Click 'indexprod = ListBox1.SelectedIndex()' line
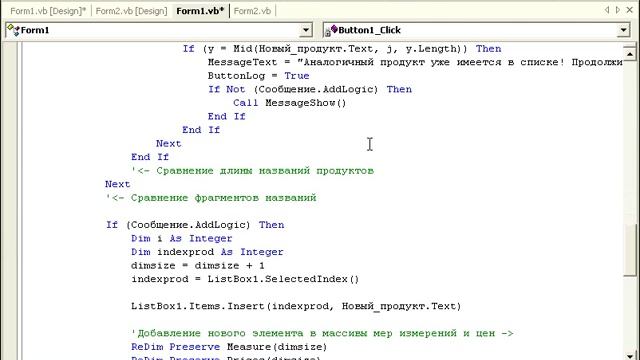 coord(245,279)
